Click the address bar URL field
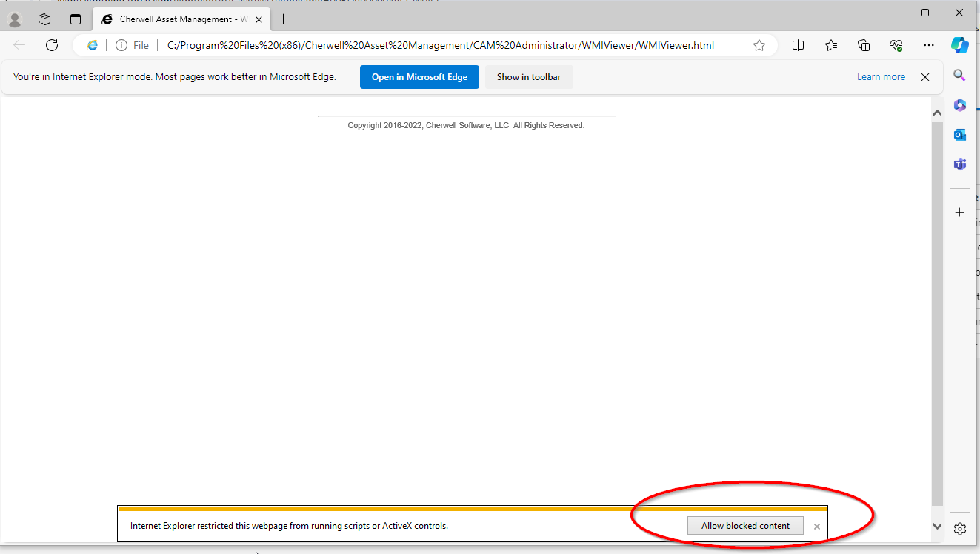 point(441,45)
